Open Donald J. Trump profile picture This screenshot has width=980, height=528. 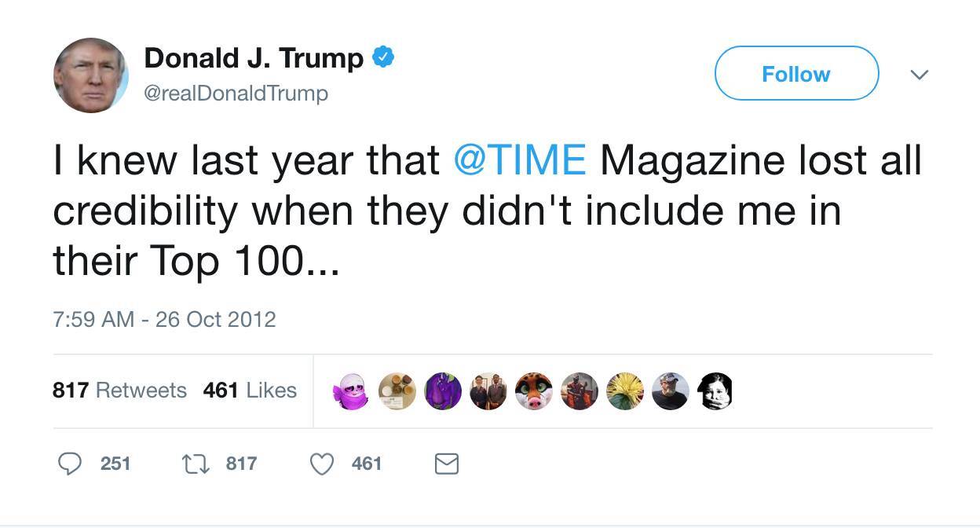[x=90, y=75]
